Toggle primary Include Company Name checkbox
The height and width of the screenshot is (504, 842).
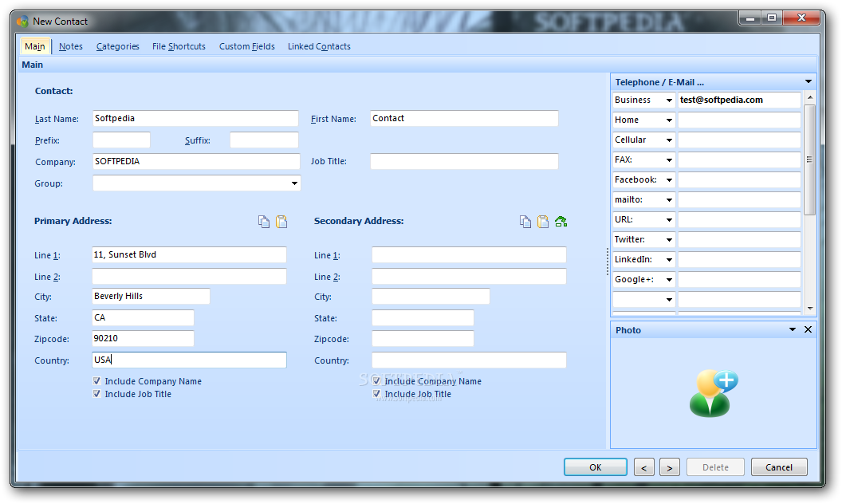pyautogui.click(x=96, y=381)
